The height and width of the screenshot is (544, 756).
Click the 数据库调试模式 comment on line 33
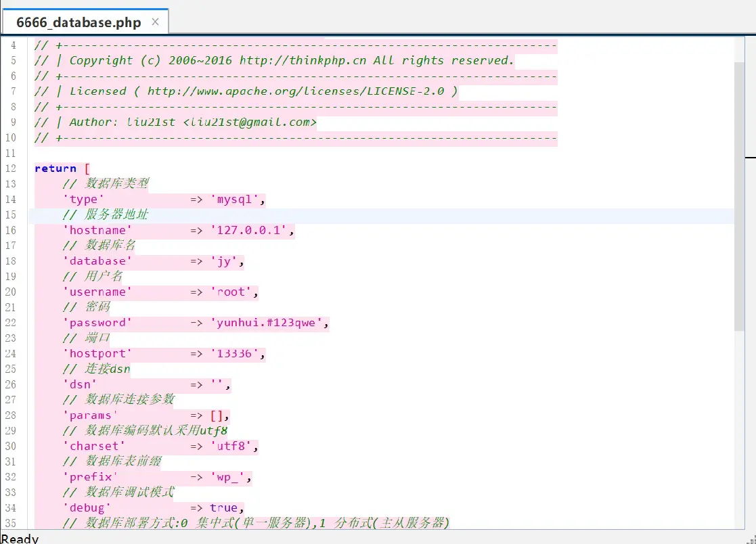118,492
